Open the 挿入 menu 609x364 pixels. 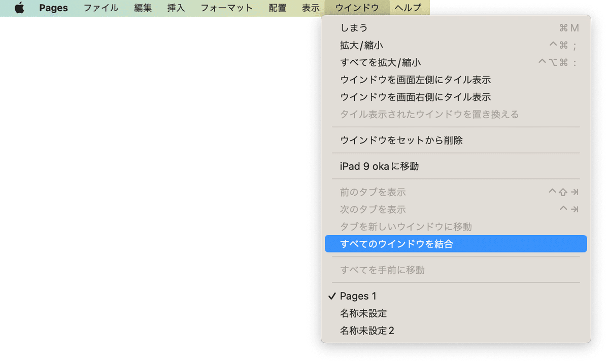[x=176, y=8]
